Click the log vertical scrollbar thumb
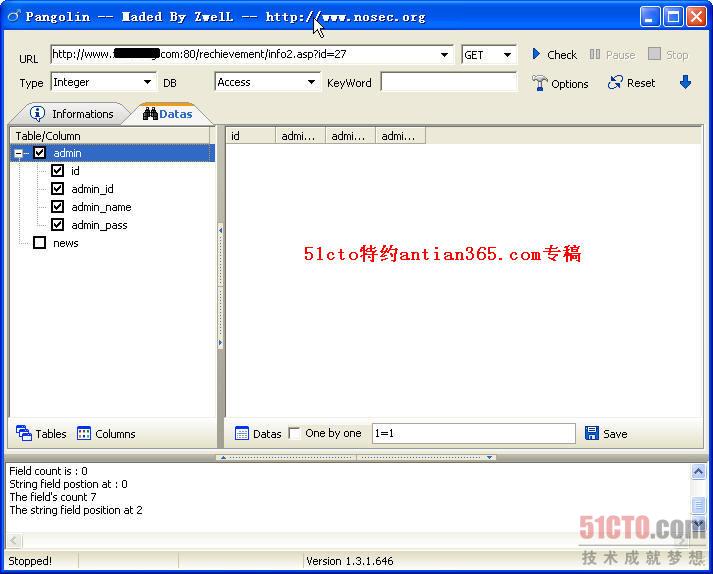The image size is (713, 574). pyautogui.click(x=698, y=504)
